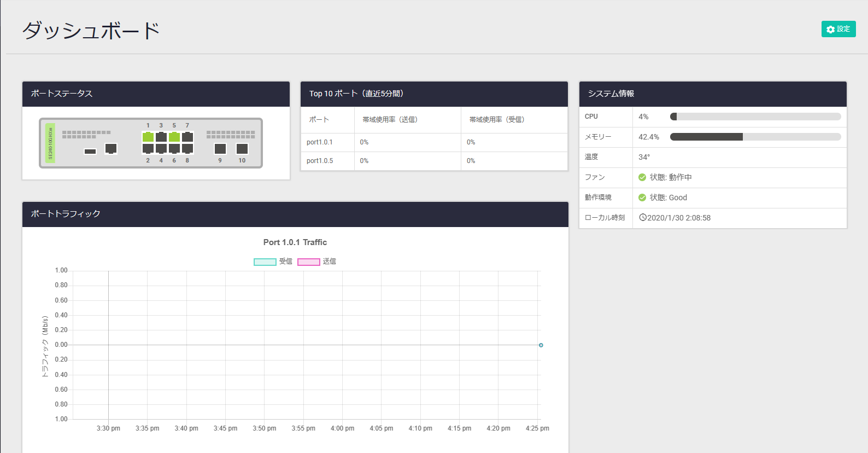Click the fan status green check icon
This screenshot has height=453, width=868.
tap(642, 177)
